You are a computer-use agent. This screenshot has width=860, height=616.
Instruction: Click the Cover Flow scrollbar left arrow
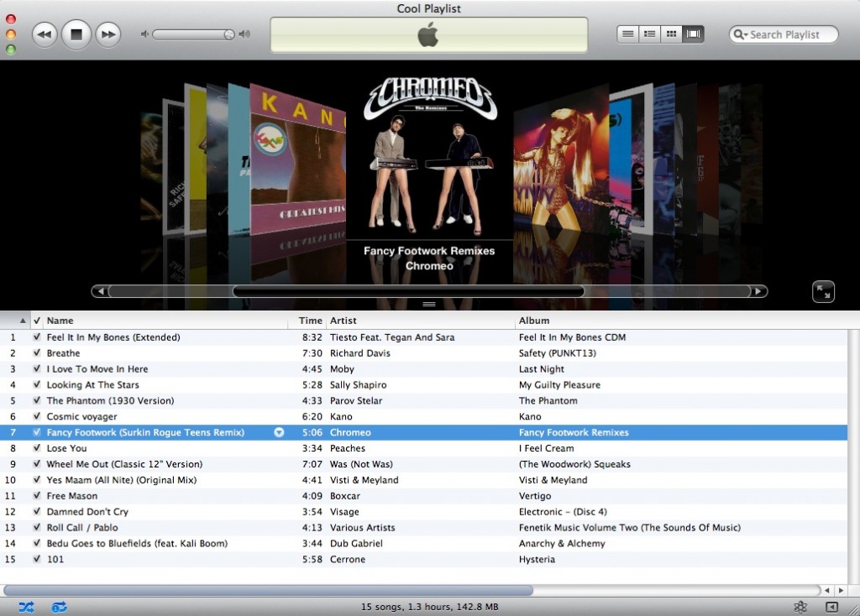101,291
